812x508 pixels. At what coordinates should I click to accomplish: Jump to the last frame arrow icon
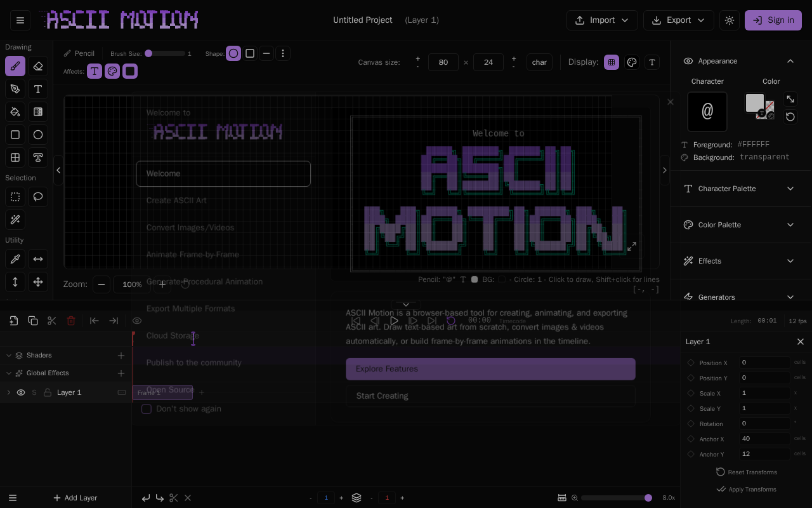[x=114, y=321]
